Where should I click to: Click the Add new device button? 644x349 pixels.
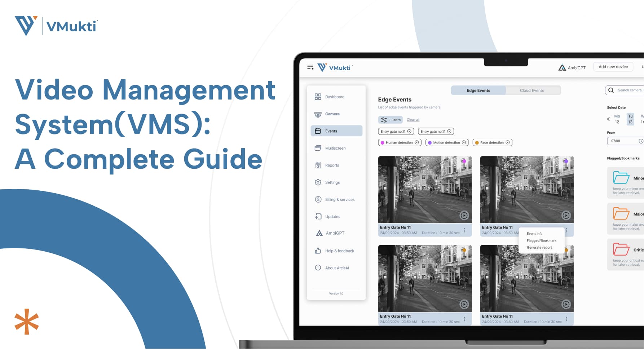613,67
